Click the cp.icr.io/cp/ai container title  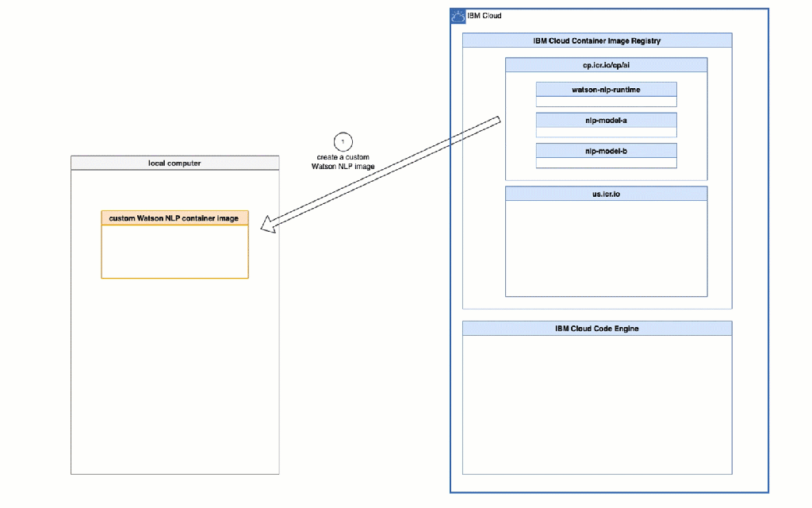tap(606, 65)
